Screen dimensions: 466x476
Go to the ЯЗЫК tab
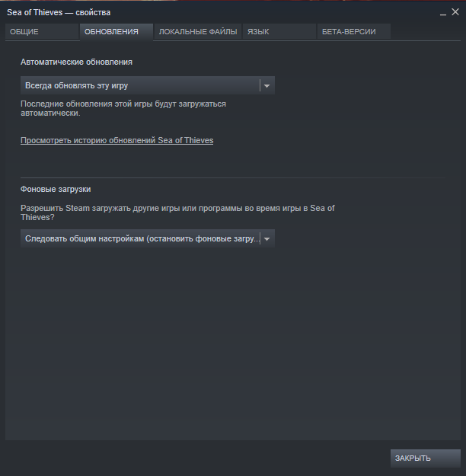(279, 31)
